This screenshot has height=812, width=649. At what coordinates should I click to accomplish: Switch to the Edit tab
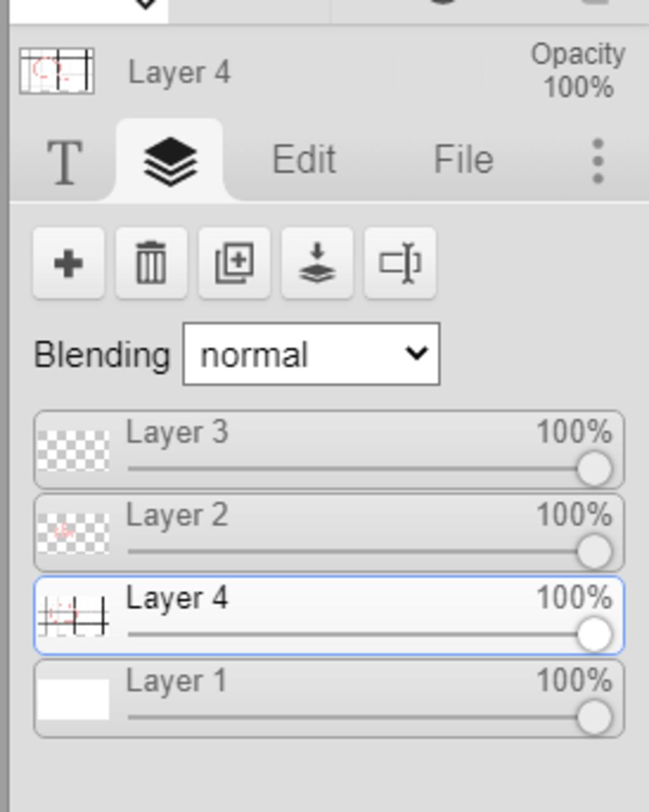[x=304, y=160]
